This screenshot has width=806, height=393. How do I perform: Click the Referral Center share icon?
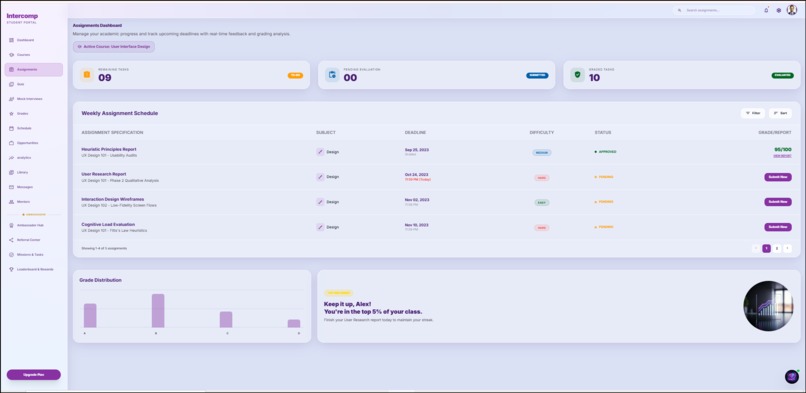[x=11, y=240]
